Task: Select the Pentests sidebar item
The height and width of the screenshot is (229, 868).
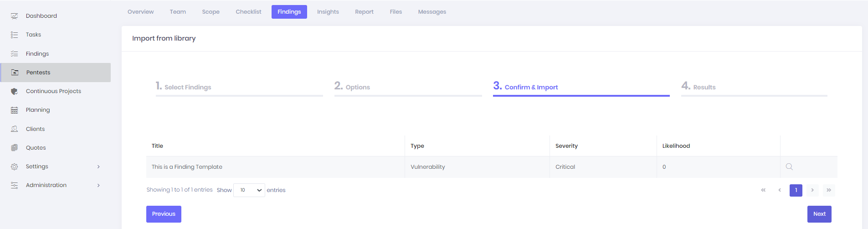Action: tap(56, 73)
